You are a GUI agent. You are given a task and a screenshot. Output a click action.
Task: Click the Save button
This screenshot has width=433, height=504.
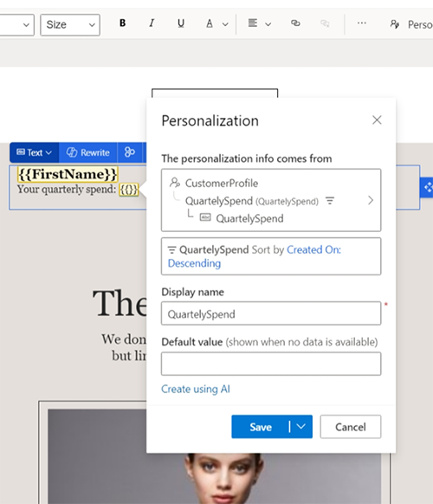click(261, 427)
